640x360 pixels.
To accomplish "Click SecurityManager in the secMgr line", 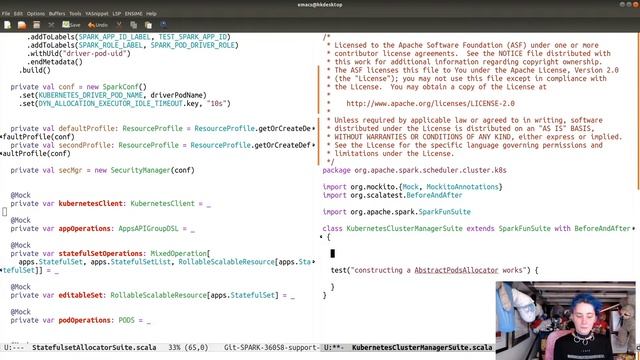I will click(140, 170).
